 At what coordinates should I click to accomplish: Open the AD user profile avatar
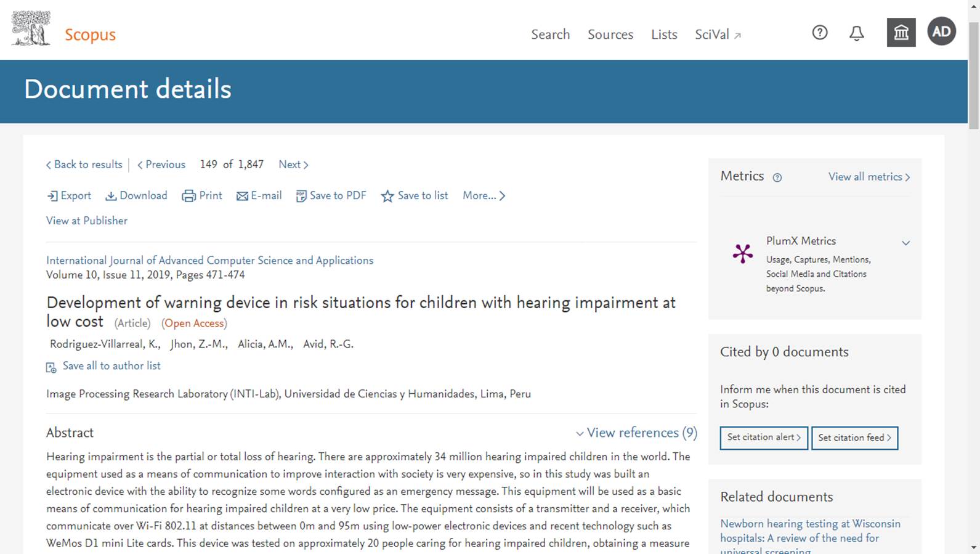941,31
